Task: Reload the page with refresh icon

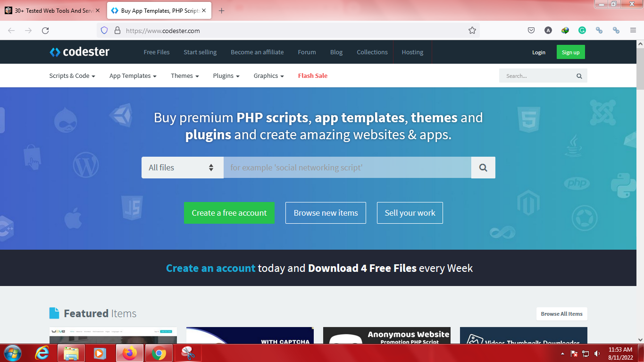Action: coord(45,31)
